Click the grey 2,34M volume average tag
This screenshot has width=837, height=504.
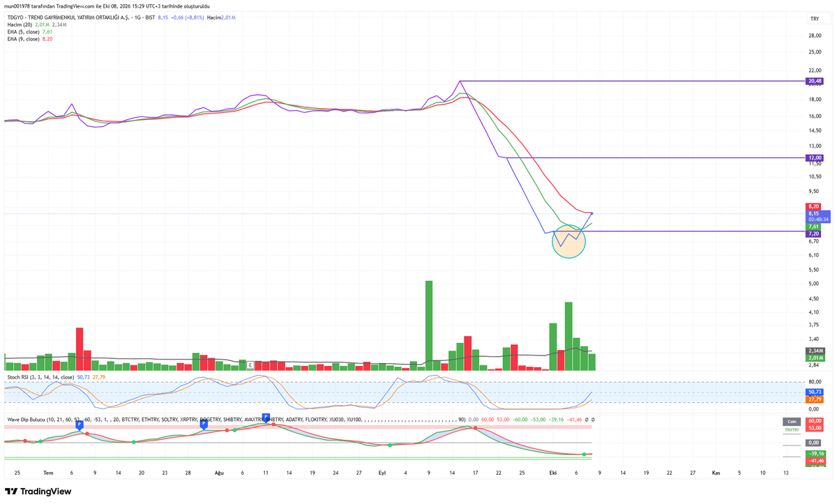[814, 351]
